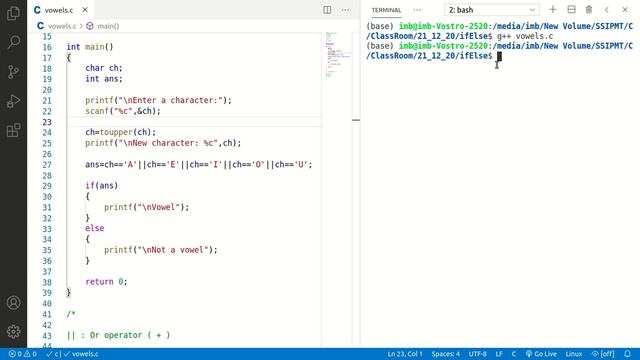Split the editor to the right
Viewport: 640px width, 360px height.
pos(327,10)
